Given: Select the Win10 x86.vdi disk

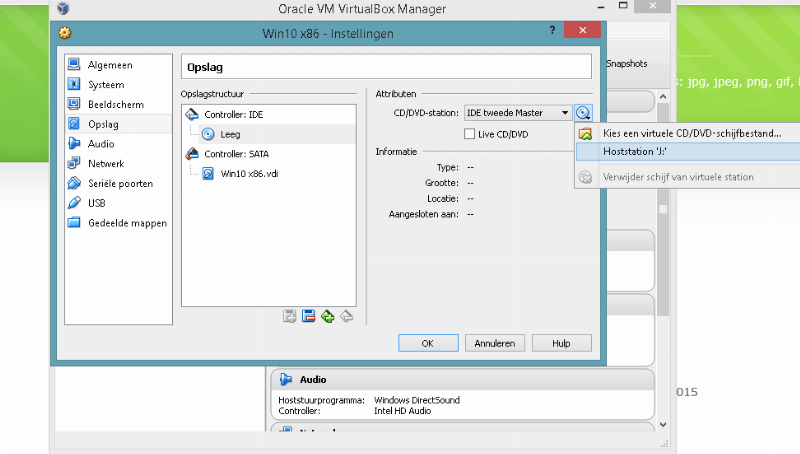Looking at the screenshot, I should (248, 172).
